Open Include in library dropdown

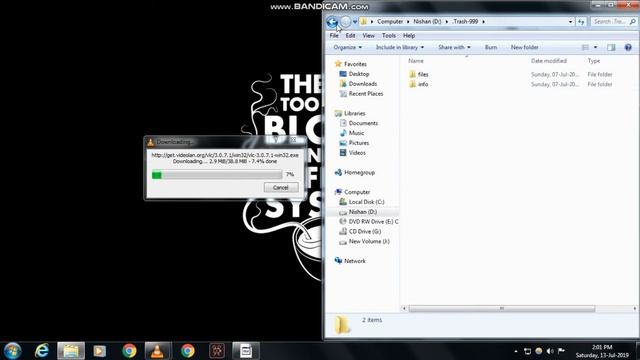pos(400,47)
